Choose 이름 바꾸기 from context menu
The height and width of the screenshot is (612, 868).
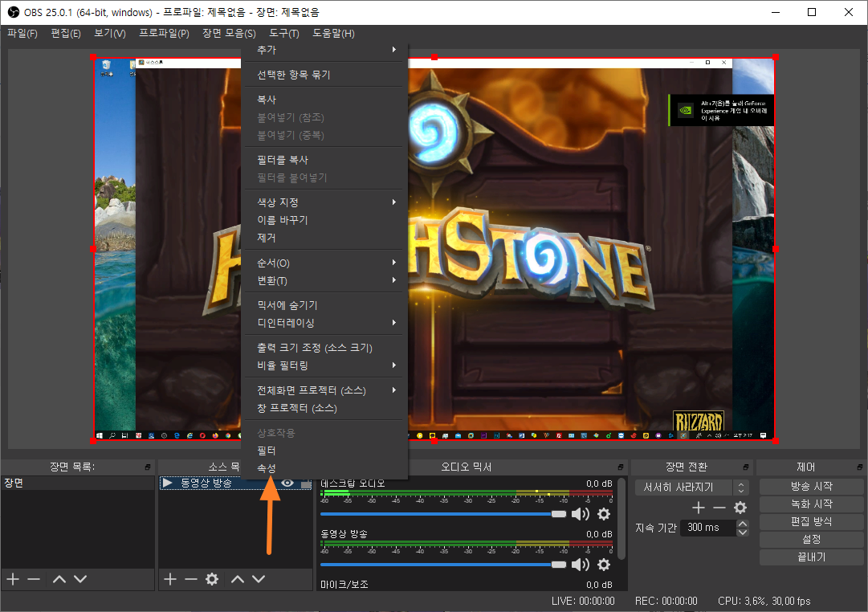(326, 220)
